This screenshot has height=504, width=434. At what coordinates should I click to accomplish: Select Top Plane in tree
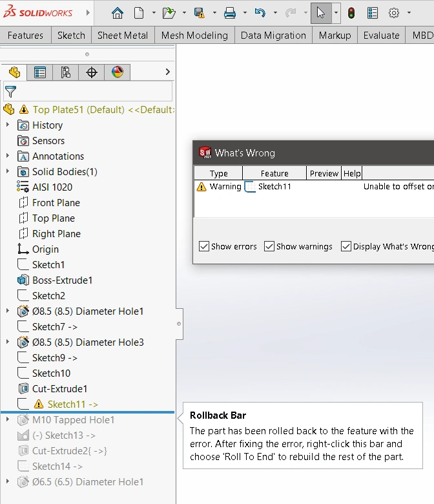(54, 218)
